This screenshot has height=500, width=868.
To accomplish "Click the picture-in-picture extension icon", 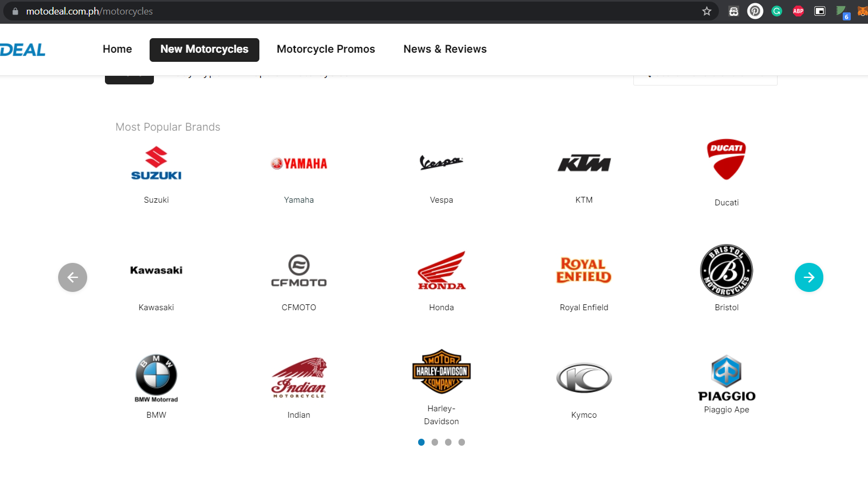I will coord(820,11).
